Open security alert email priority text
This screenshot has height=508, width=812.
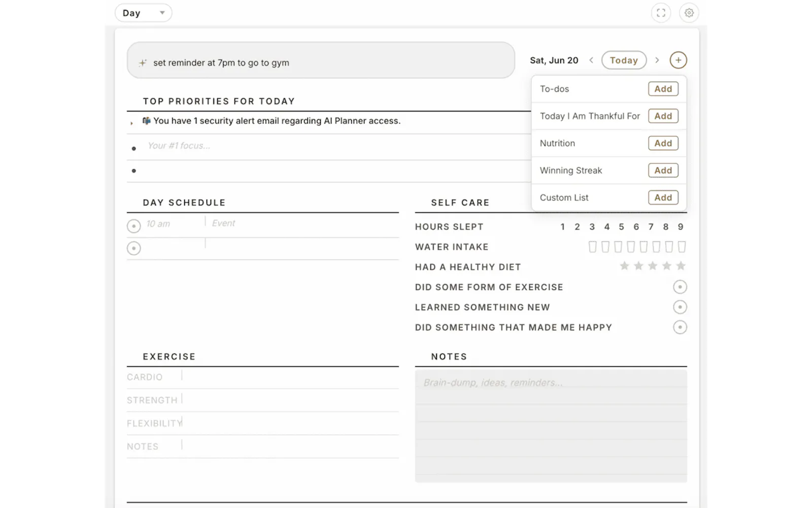tap(277, 121)
